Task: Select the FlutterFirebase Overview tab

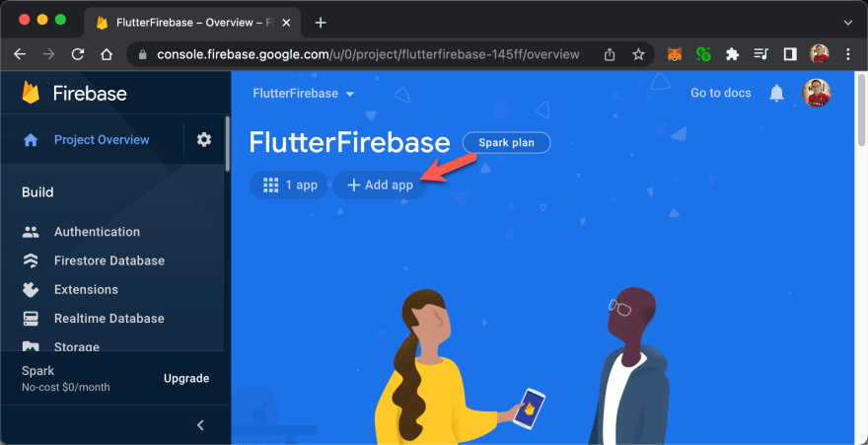Action: pos(191,23)
